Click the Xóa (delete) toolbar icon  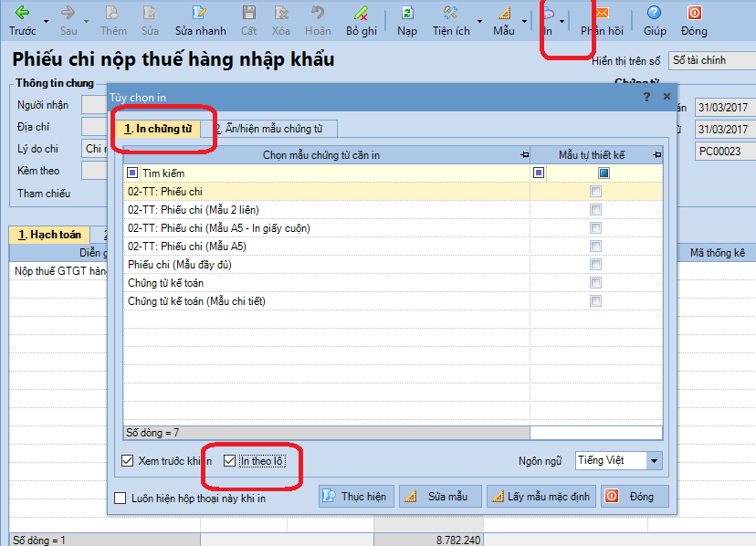[x=281, y=13]
